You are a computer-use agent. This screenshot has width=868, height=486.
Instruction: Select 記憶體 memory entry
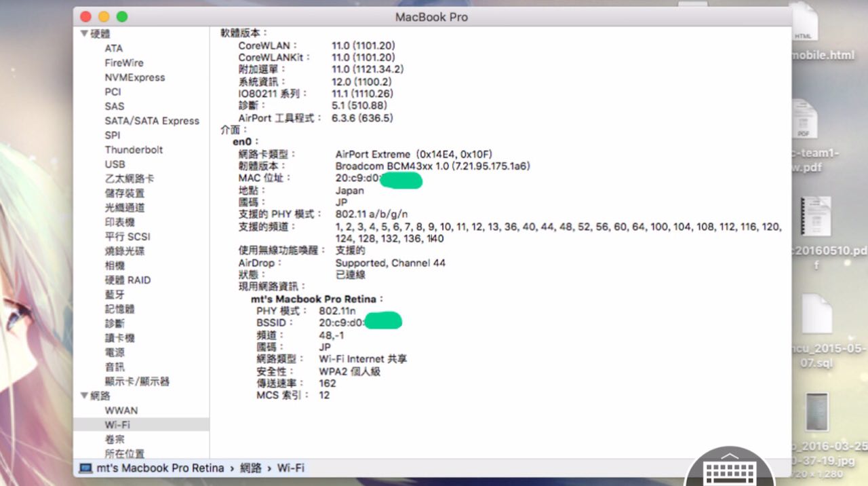119,309
